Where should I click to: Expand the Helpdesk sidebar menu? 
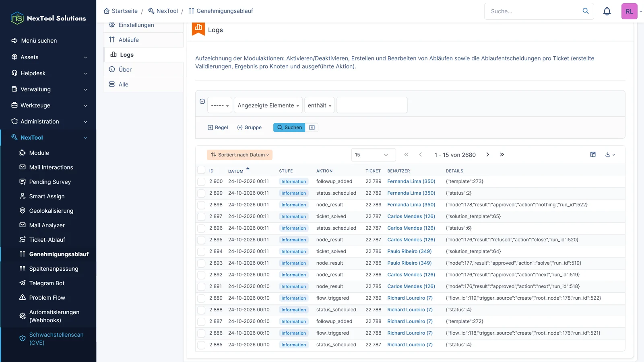(48, 73)
